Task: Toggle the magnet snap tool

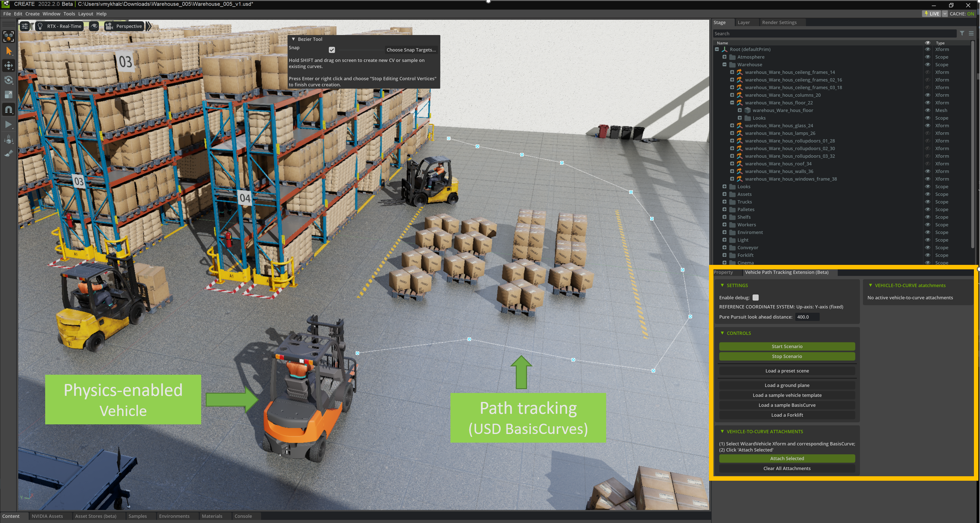Action: 8,110
